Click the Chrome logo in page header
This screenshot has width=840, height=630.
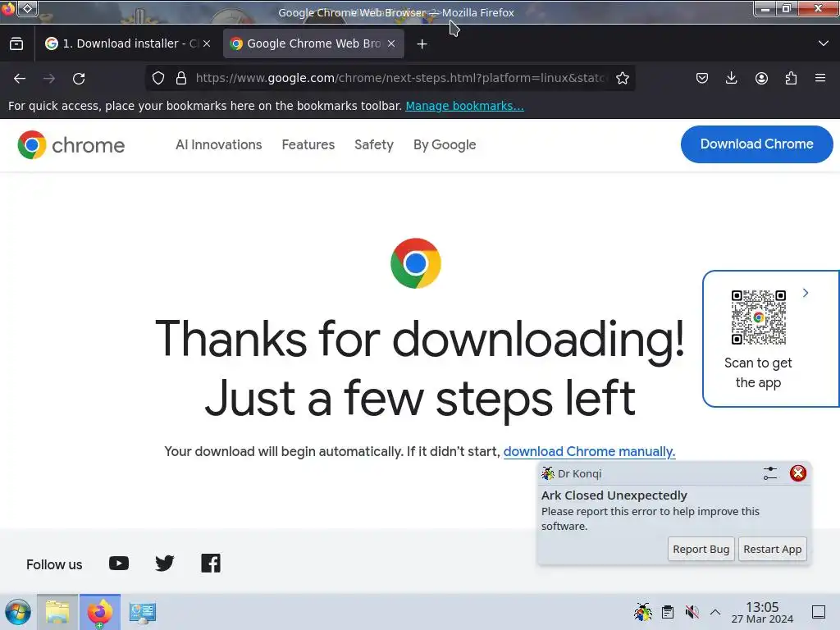click(x=71, y=145)
